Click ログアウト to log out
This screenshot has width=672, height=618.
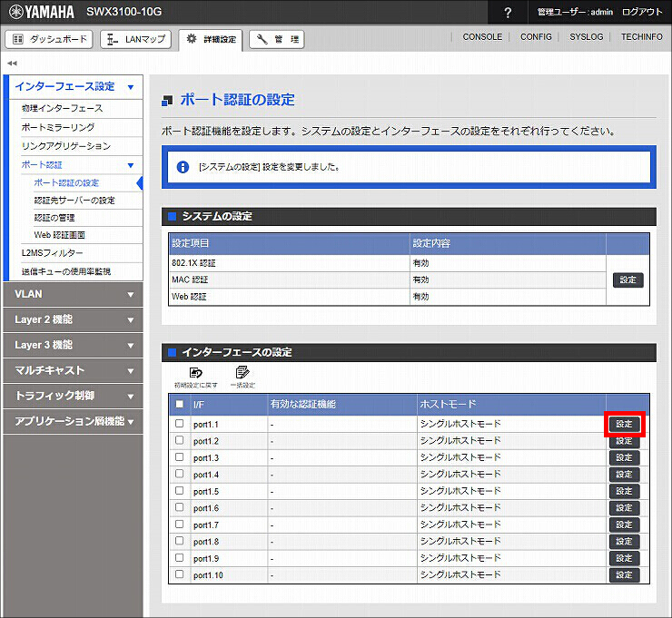coord(642,12)
